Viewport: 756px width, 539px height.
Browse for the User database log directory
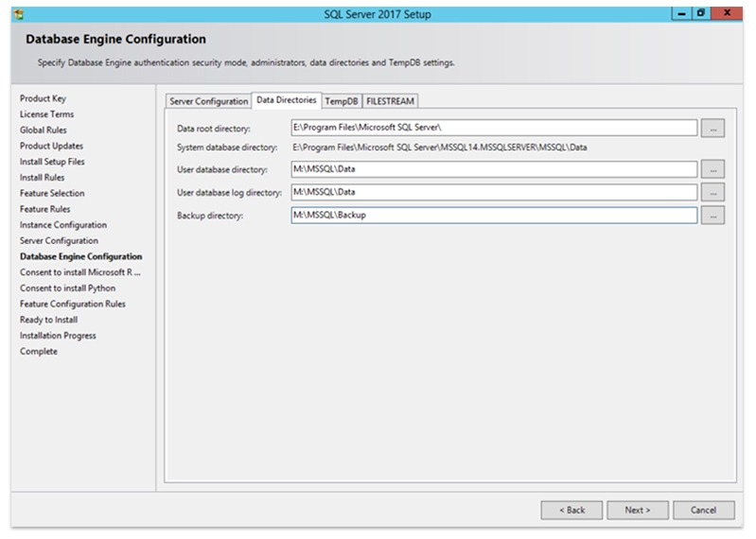pos(712,192)
